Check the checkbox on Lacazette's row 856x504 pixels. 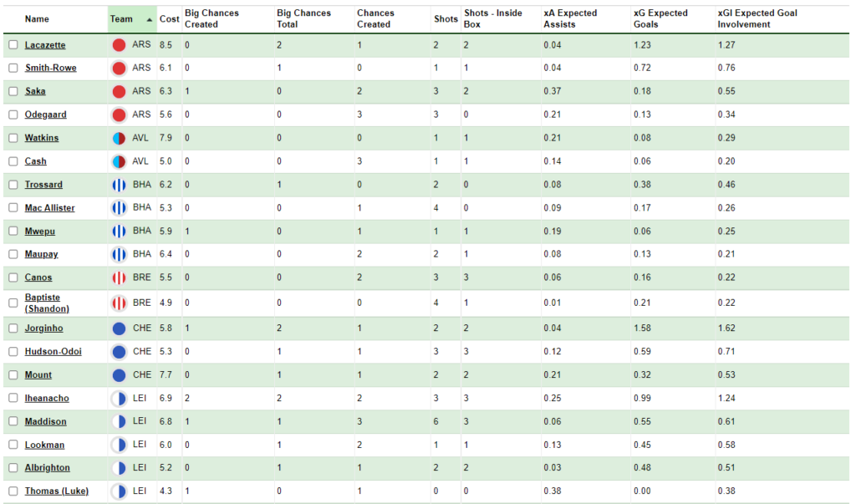pyautogui.click(x=12, y=45)
